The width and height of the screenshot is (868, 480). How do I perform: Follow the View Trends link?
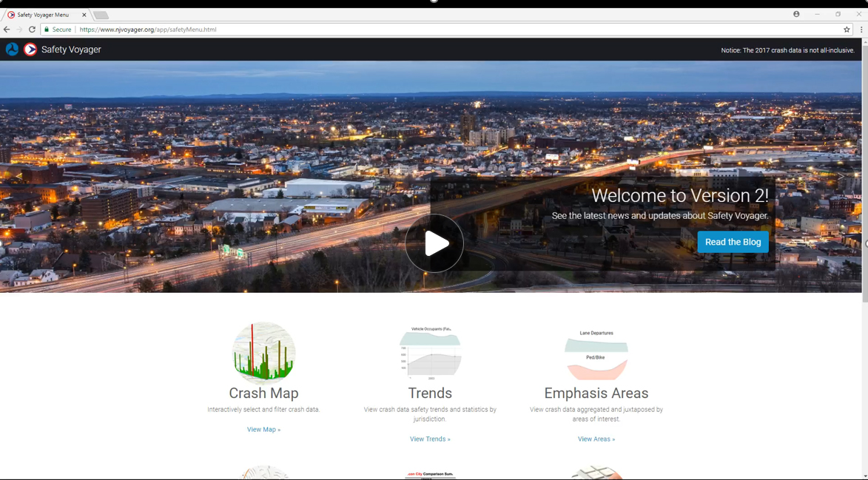430,439
